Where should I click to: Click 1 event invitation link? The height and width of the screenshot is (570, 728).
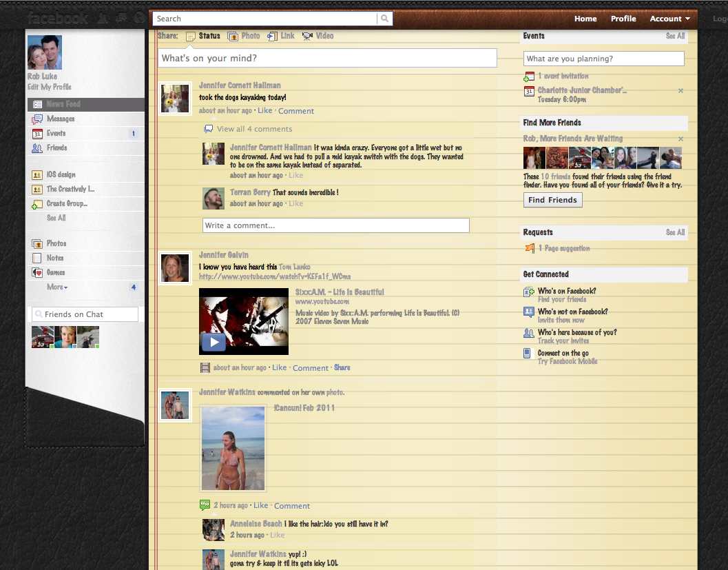tap(563, 77)
